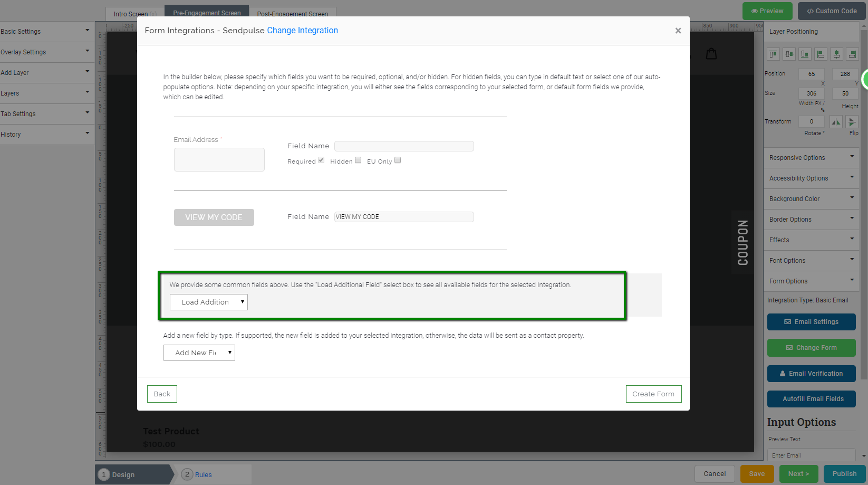868x485 pixels.
Task: Flip the layer vertically
Action: pyautogui.click(x=852, y=121)
